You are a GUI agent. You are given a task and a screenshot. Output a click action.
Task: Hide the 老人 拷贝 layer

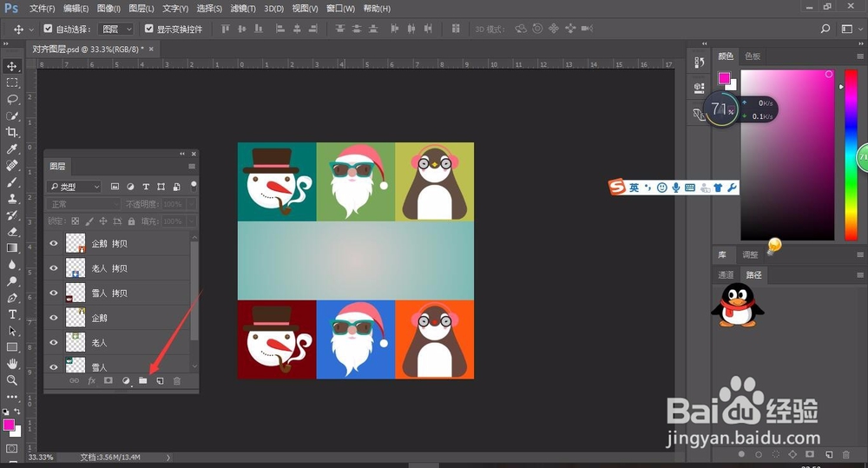point(54,268)
